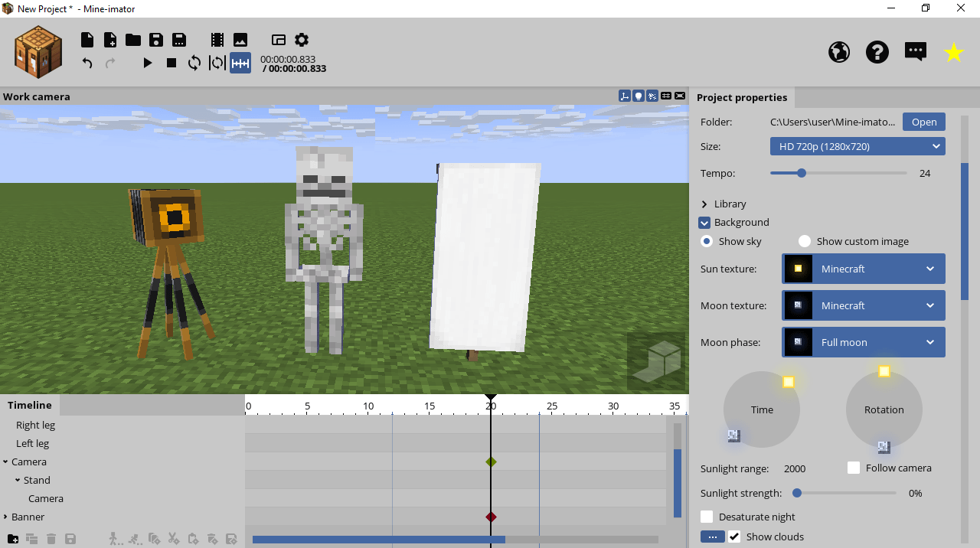
Task: Collapse the Stand timeline item
Action: point(18,481)
